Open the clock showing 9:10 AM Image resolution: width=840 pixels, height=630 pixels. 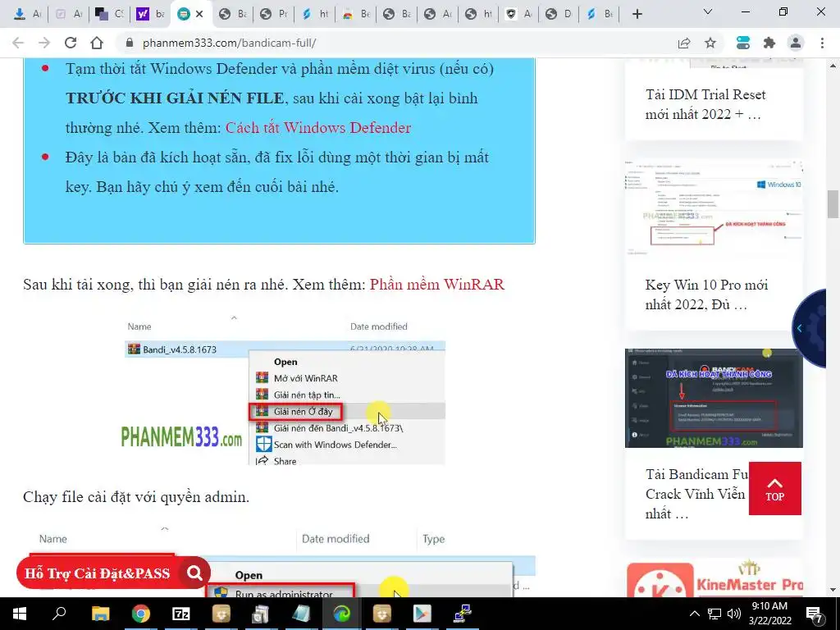[x=769, y=614]
